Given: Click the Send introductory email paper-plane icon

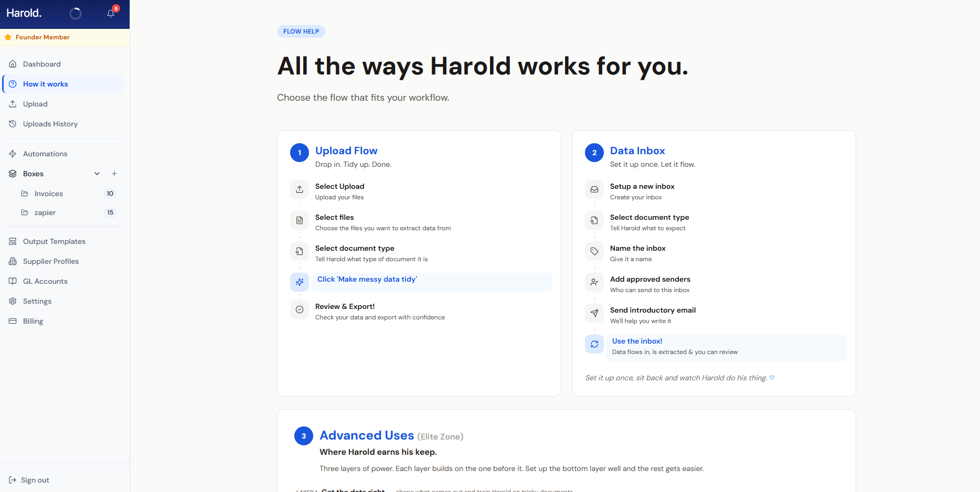Looking at the screenshot, I should (594, 313).
